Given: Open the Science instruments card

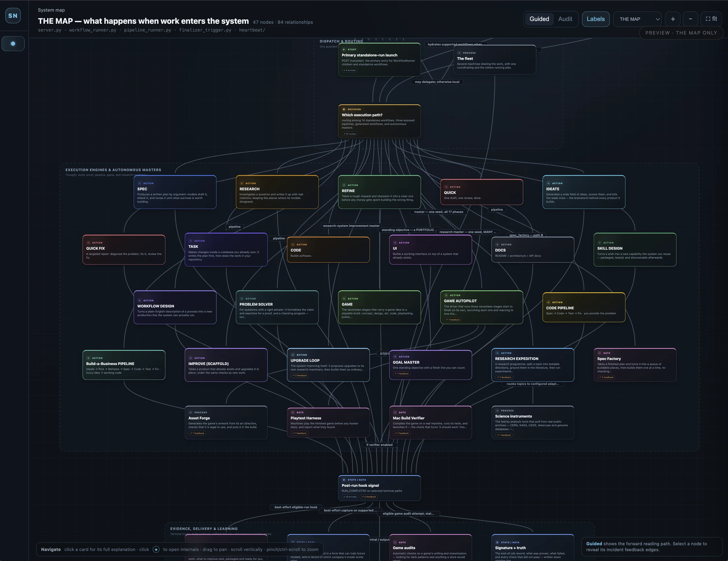Looking at the screenshot, I should point(533,423).
